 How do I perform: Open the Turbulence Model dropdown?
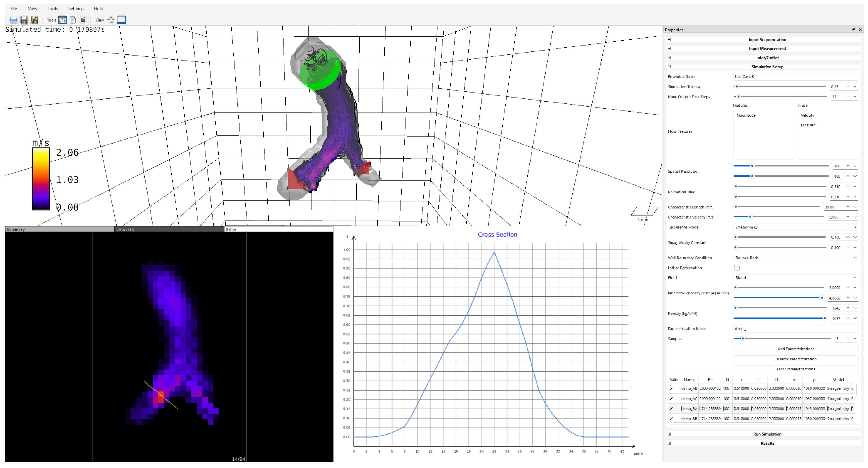tap(796, 227)
